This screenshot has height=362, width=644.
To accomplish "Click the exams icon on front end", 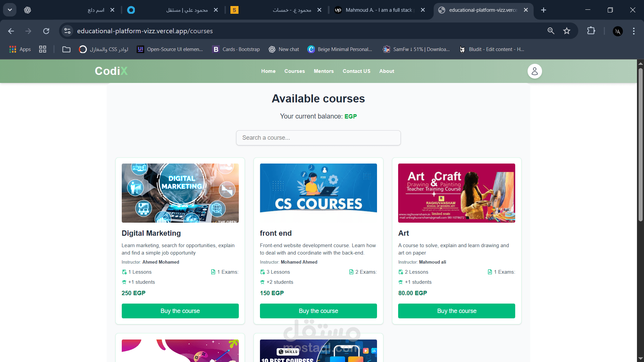I will [x=351, y=272].
